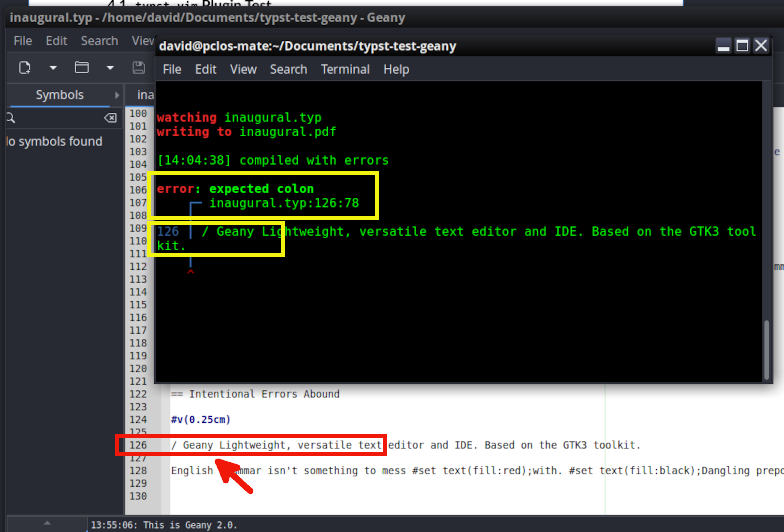Viewport: 784px width, 532px height.
Task: Open Geany's File menu
Action: (23, 41)
